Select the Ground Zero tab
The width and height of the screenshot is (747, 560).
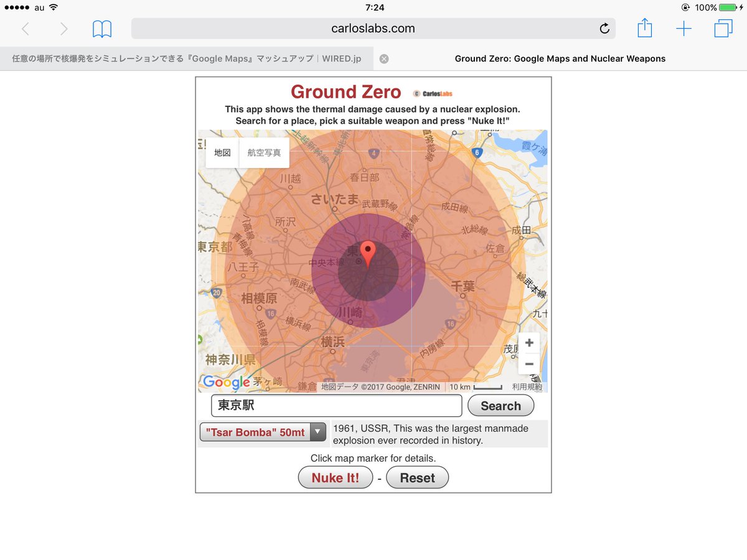(560, 58)
